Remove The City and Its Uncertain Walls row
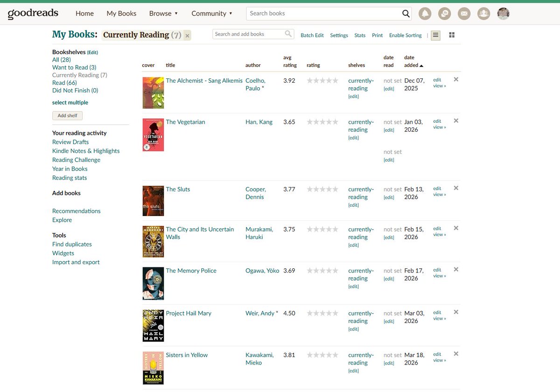The height and width of the screenshot is (392, 560). tap(456, 228)
